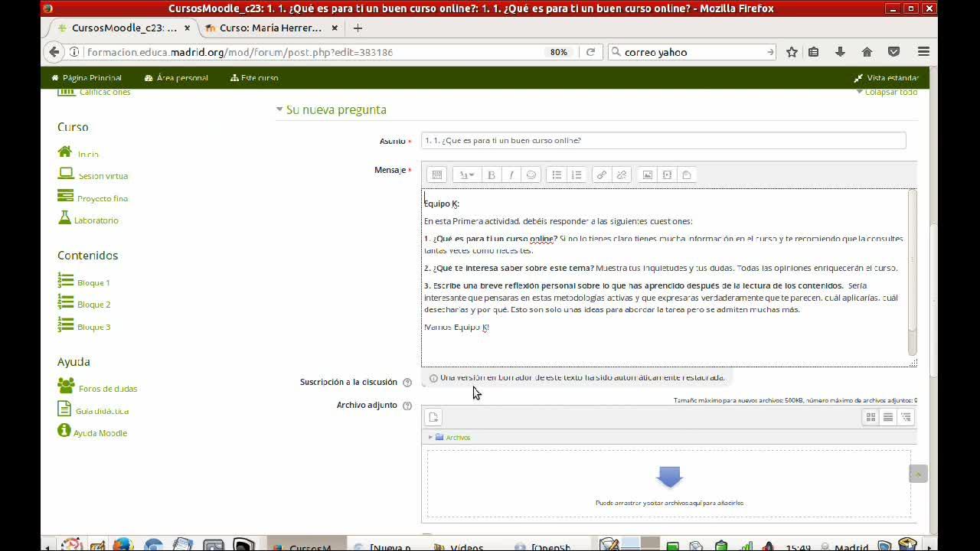Viewport: 980px width, 551px height.
Task: Toggle bold formatting in message editor
Action: pyautogui.click(x=492, y=175)
